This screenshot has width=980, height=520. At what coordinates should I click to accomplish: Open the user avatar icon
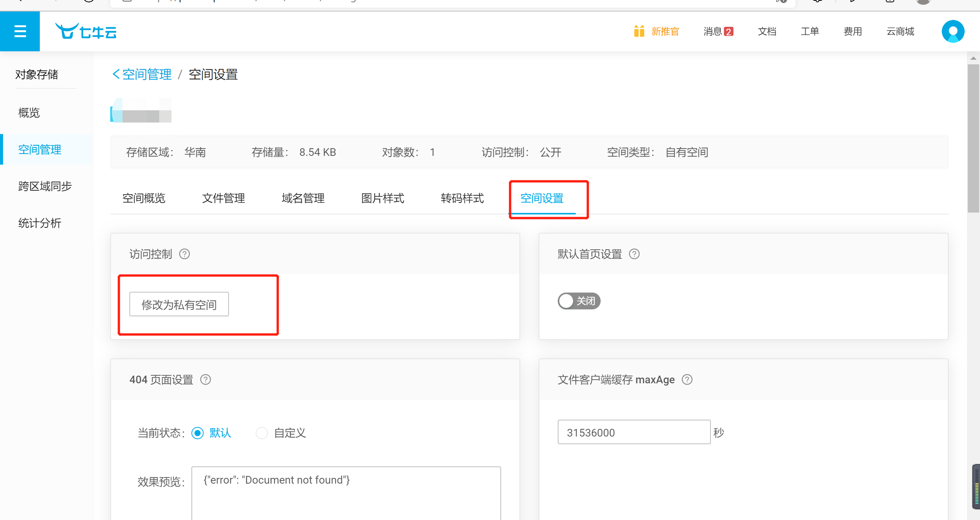tap(953, 31)
